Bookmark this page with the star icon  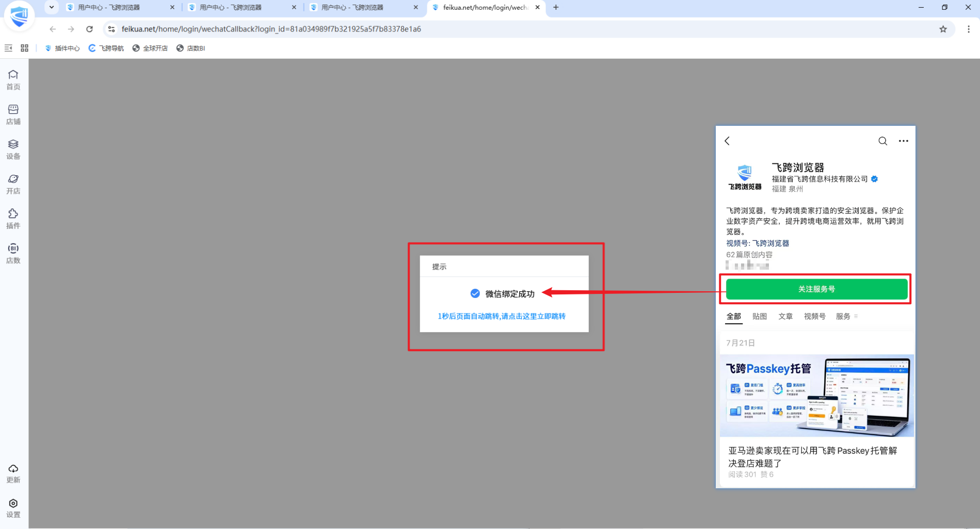pos(943,29)
